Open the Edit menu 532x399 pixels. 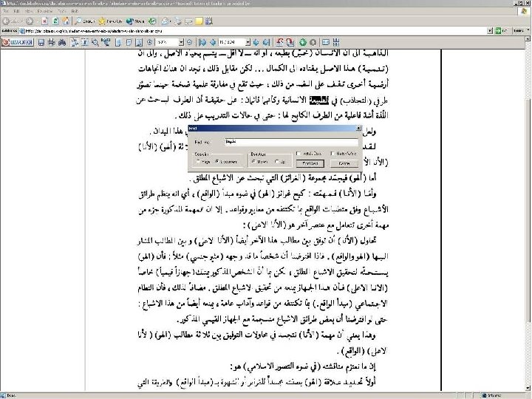(16, 11)
